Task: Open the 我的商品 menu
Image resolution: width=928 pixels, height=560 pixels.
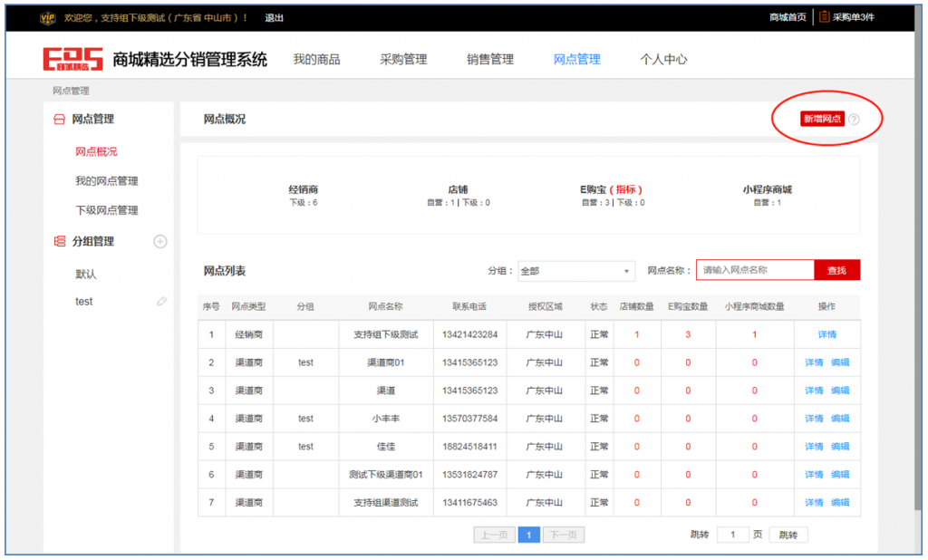Action: point(316,59)
